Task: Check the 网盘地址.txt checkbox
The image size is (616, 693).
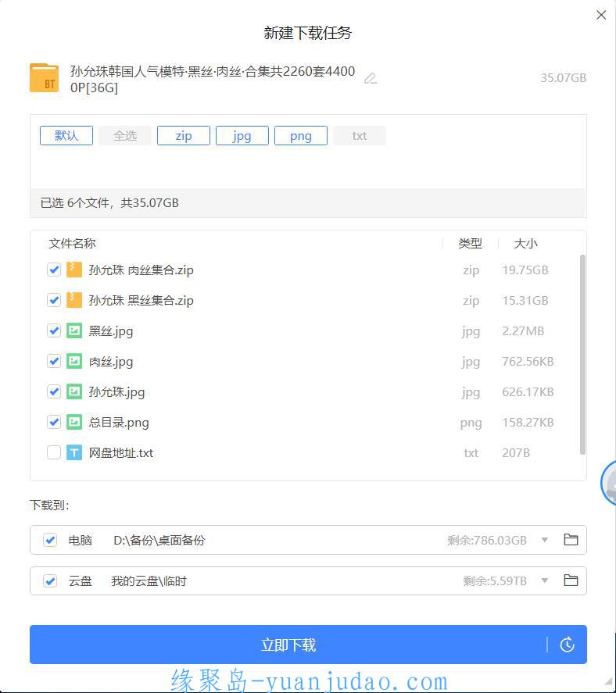Action: (54, 452)
